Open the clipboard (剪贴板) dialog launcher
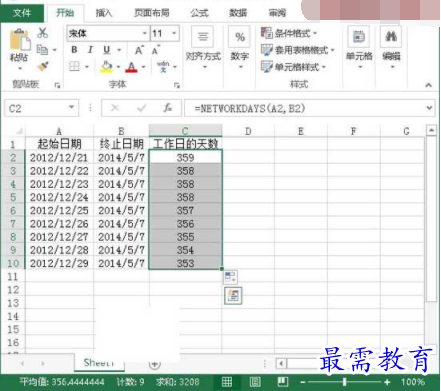This screenshot has height=391, width=441. click(57, 85)
